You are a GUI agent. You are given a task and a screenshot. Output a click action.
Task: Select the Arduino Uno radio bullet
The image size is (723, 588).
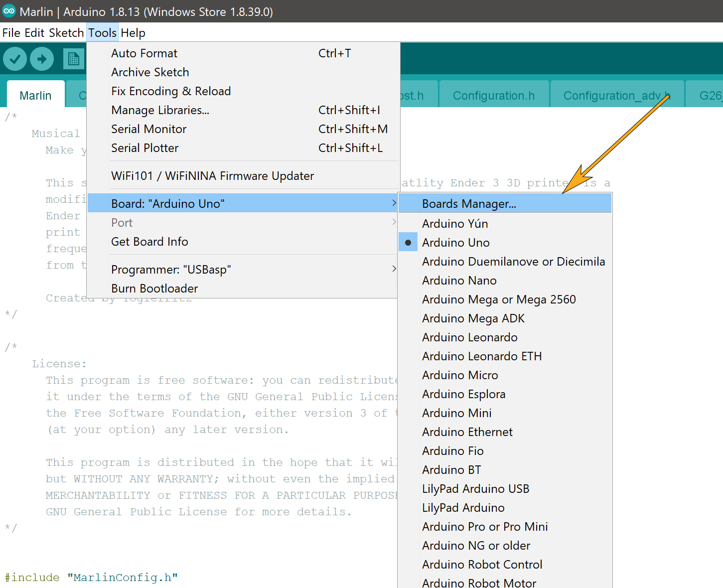coord(408,242)
